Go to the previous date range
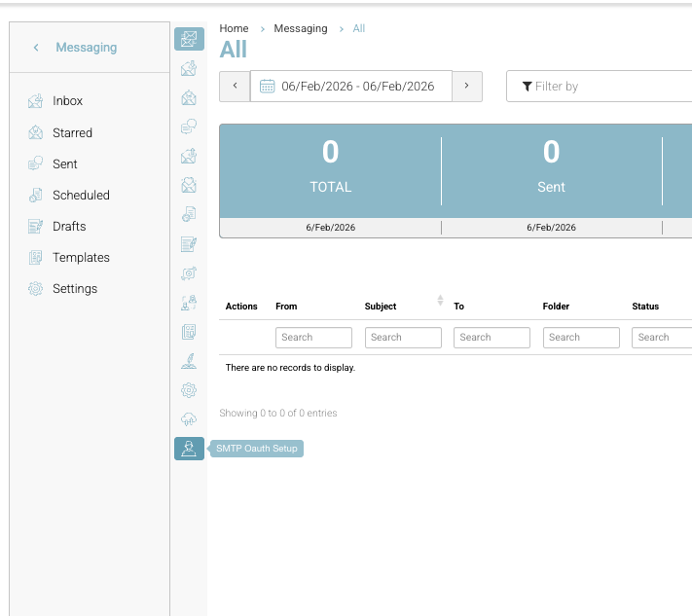692x616 pixels. pyautogui.click(x=235, y=86)
